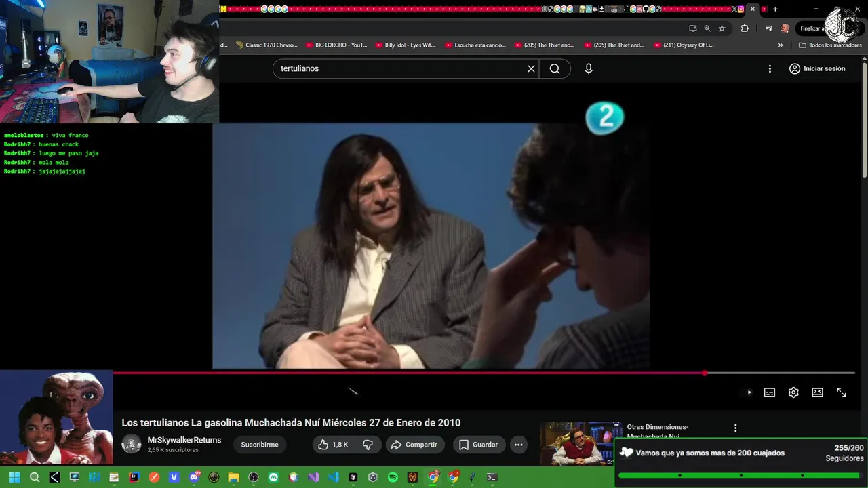The height and width of the screenshot is (488, 868).
Task: Click the Iniciar sesión button
Action: click(x=817, y=68)
